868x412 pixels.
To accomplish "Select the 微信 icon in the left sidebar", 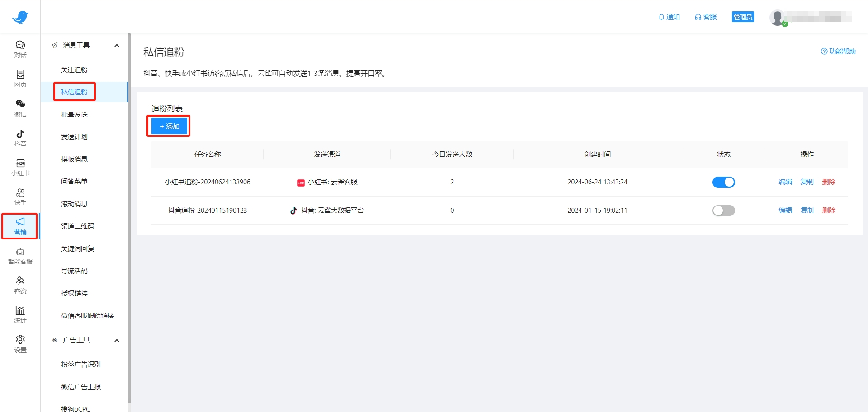I will click(20, 108).
